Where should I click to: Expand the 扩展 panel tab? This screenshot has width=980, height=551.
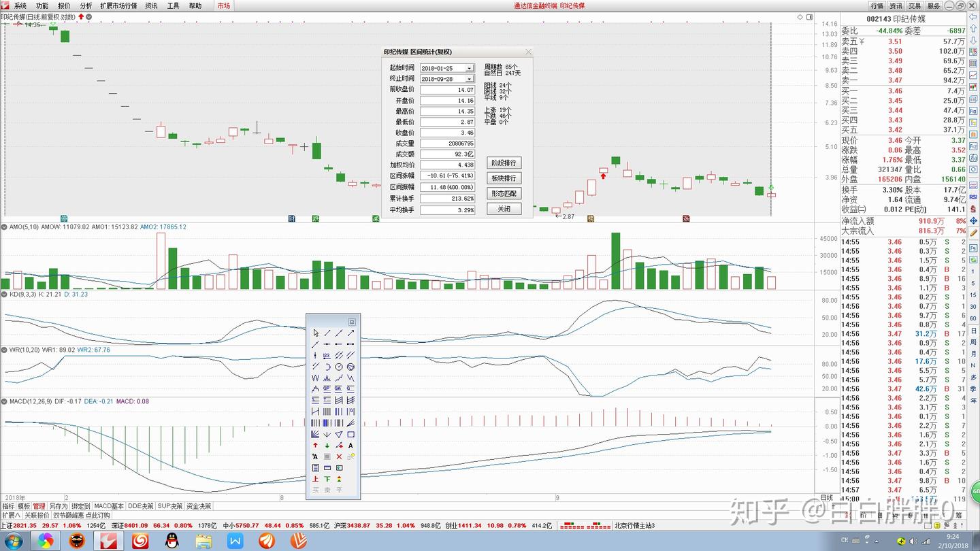coord(12,516)
